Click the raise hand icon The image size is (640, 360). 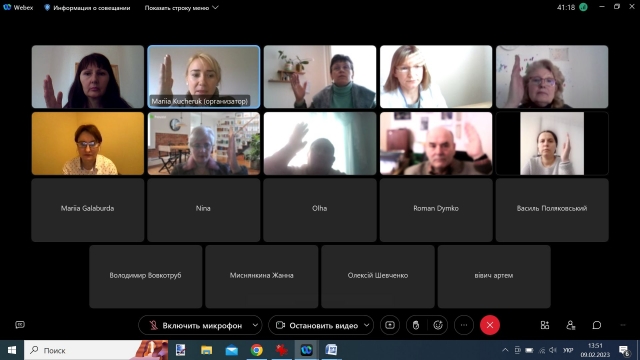416,325
